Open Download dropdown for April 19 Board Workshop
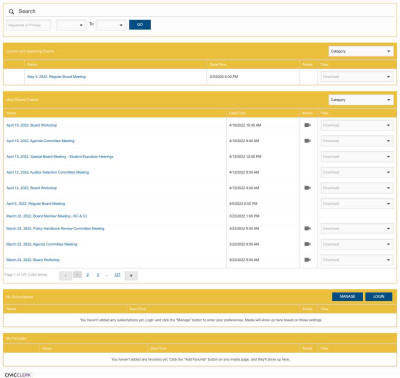 point(357,125)
